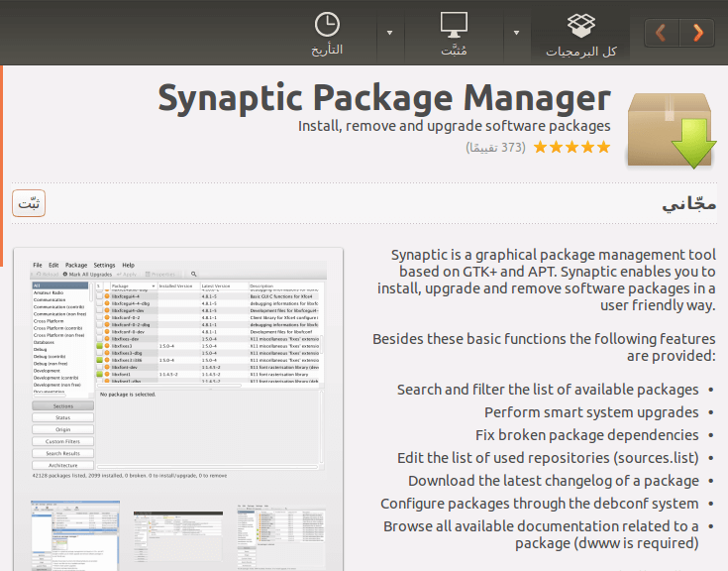728x571 pixels.
Task: Click the five-star rating icons
Action: 572,148
